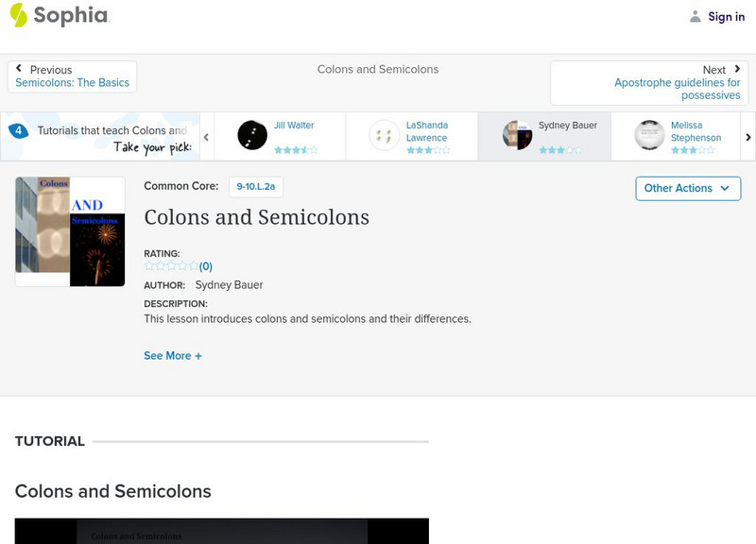756x544 pixels.
Task: Select Melissa Stephenson's avatar icon
Action: coord(649,135)
